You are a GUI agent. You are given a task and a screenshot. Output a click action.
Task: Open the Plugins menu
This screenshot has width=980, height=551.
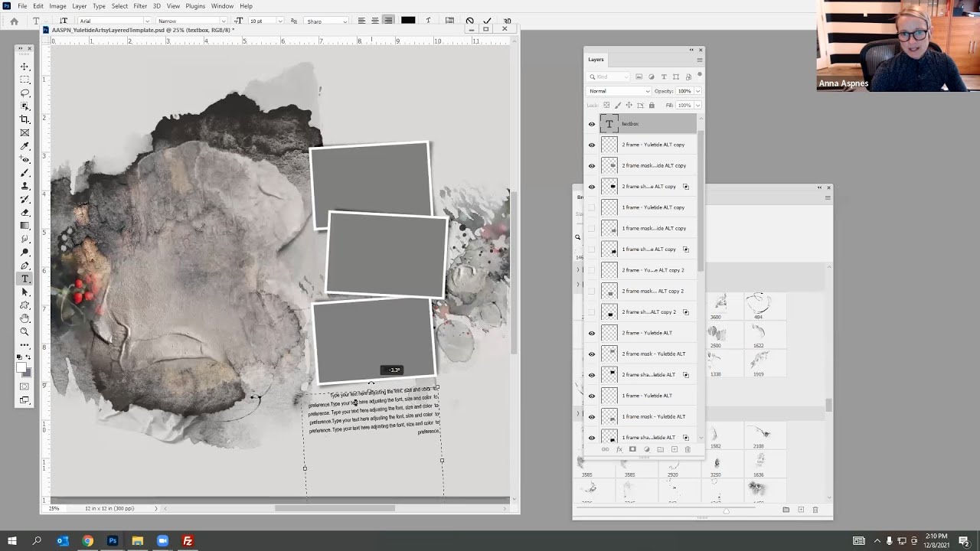pos(195,6)
